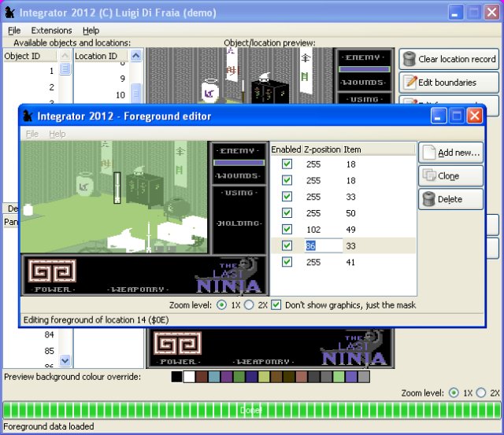Click status text 'Editing foreground of location 14 ($0E)'

point(96,319)
